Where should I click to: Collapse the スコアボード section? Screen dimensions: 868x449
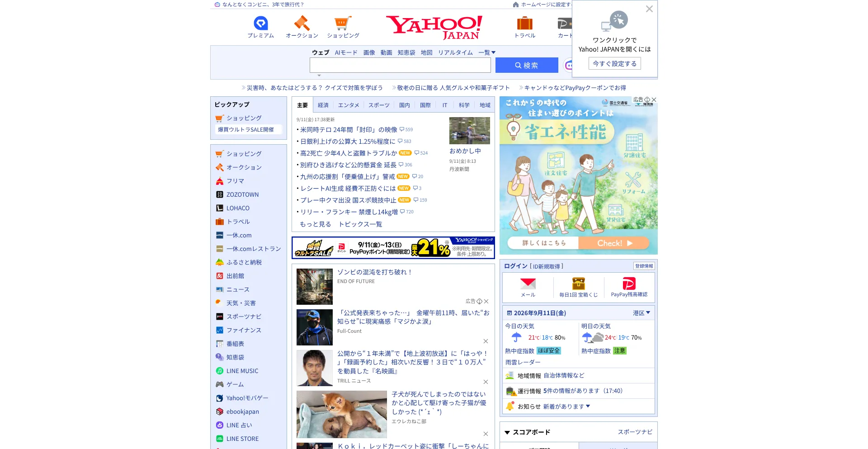coord(507,433)
